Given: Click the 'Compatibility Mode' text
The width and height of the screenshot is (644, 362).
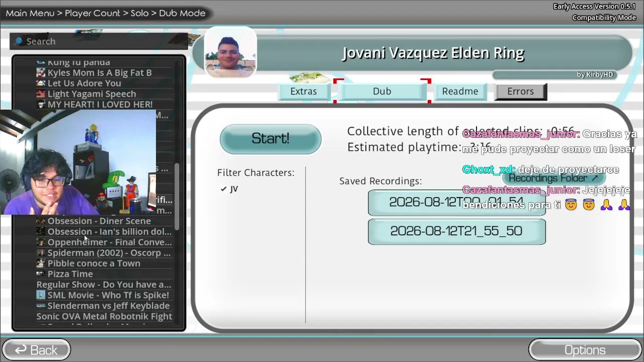Looking at the screenshot, I should tap(604, 18).
